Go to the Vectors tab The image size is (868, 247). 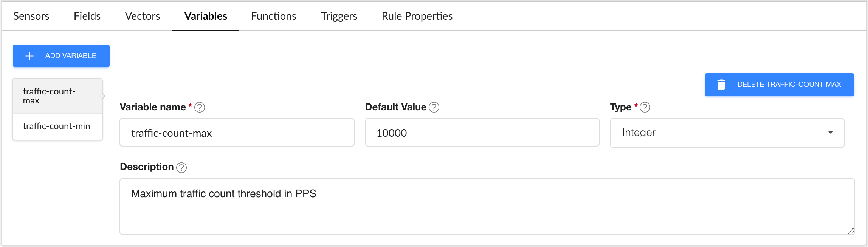coord(143,16)
